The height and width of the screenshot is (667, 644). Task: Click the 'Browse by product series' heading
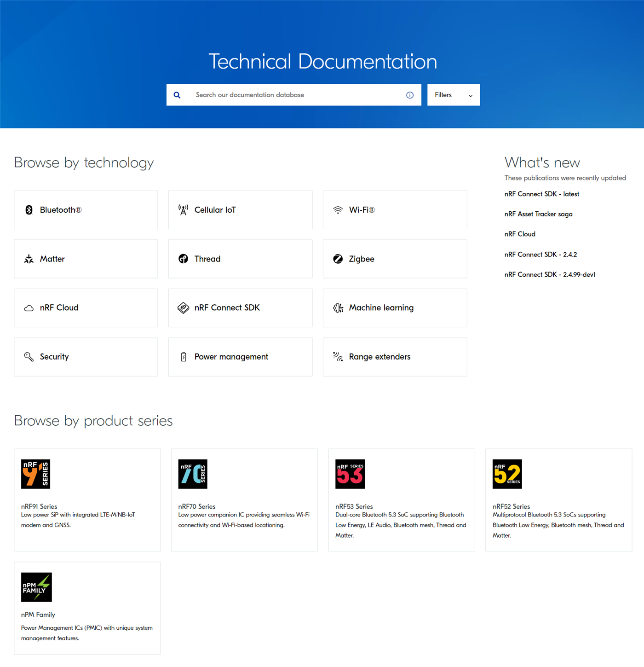93,421
